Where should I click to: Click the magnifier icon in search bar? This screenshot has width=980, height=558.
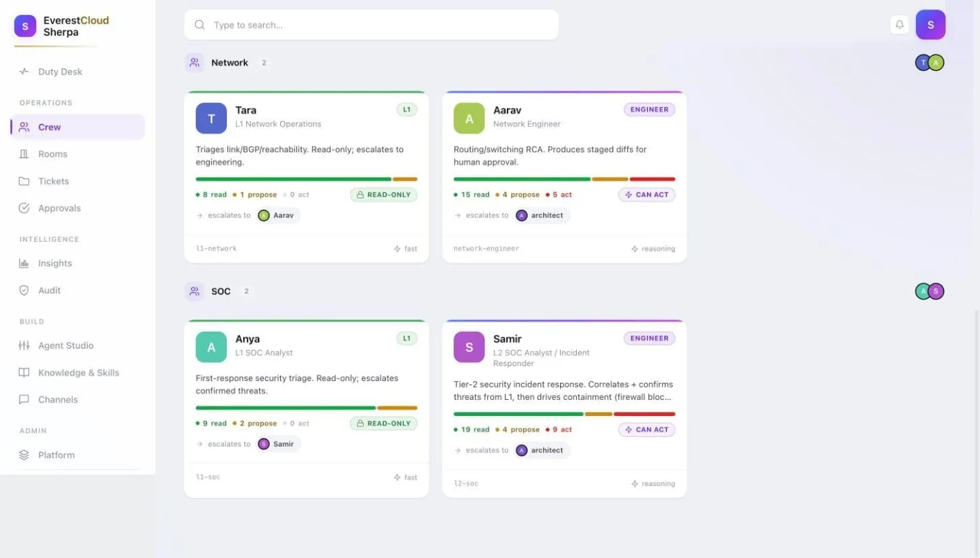click(199, 25)
